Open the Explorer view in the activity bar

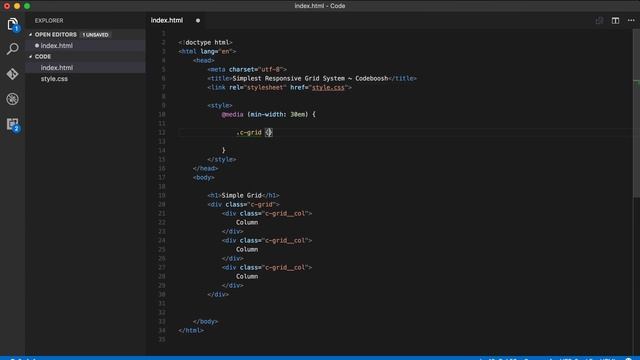click(x=13, y=24)
